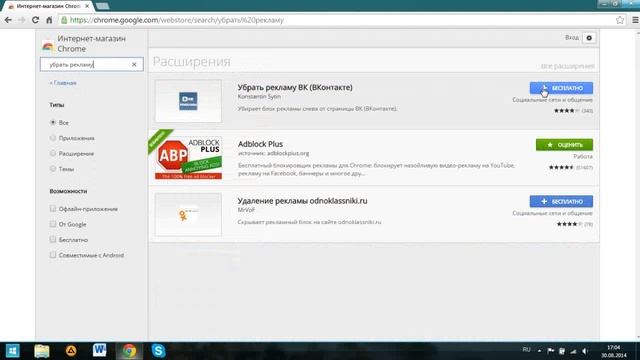
Task: Open Skype from the taskbar
Action: [158, 351]
